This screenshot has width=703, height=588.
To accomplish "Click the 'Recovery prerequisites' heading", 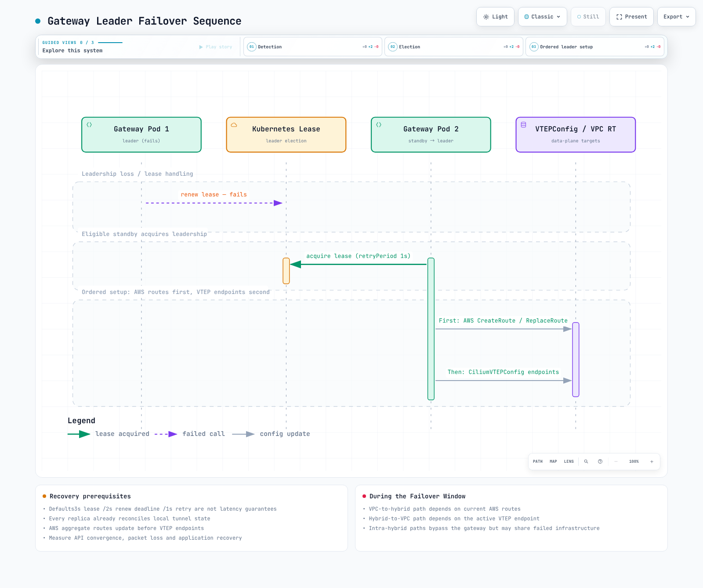I will point(90,496).
